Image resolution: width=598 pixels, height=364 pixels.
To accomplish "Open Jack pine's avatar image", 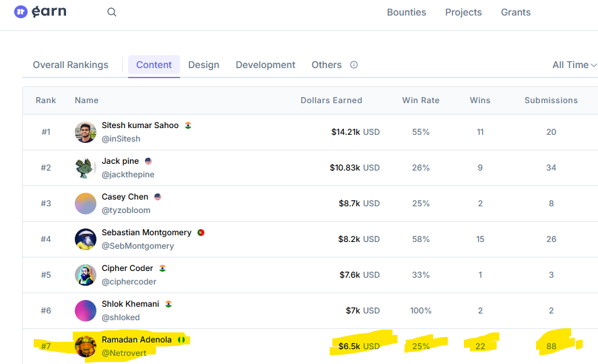I will click(86, 168).
